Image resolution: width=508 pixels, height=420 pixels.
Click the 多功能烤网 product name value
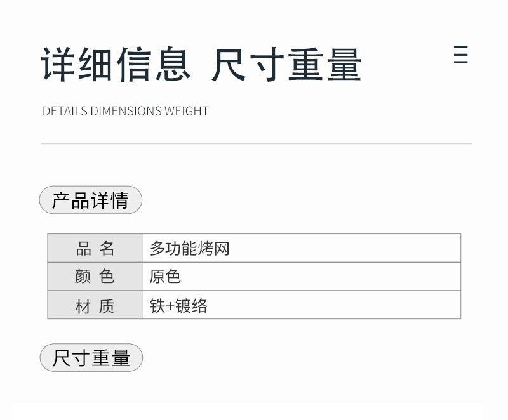pos(189,248)
